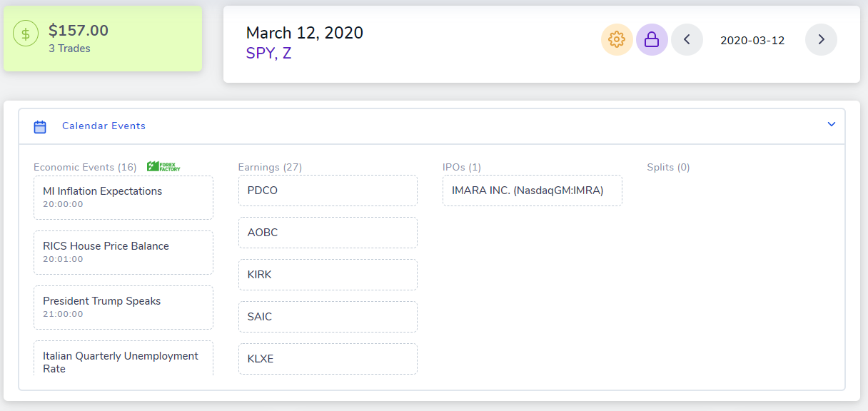Select the PDCO earnings card
Viewport: 868px width, 411px height.
pyautogui.click(x=328, y=191)
